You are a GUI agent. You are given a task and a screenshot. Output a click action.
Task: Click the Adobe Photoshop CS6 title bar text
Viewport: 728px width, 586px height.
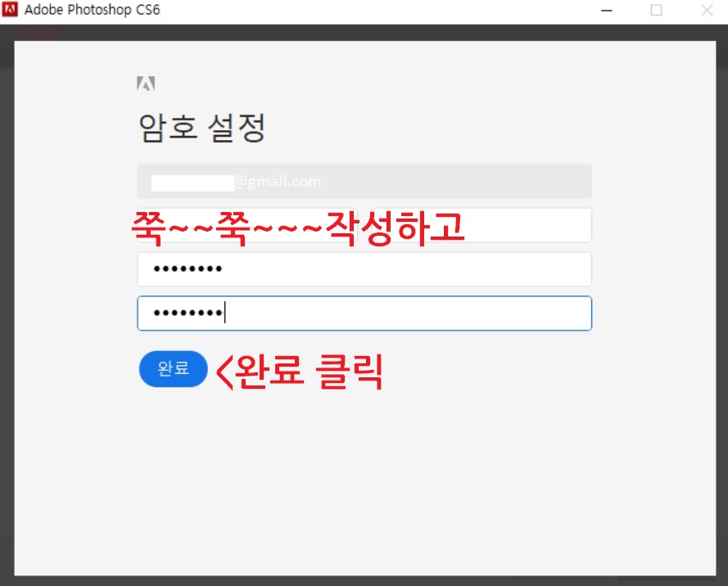coord(93,10)
